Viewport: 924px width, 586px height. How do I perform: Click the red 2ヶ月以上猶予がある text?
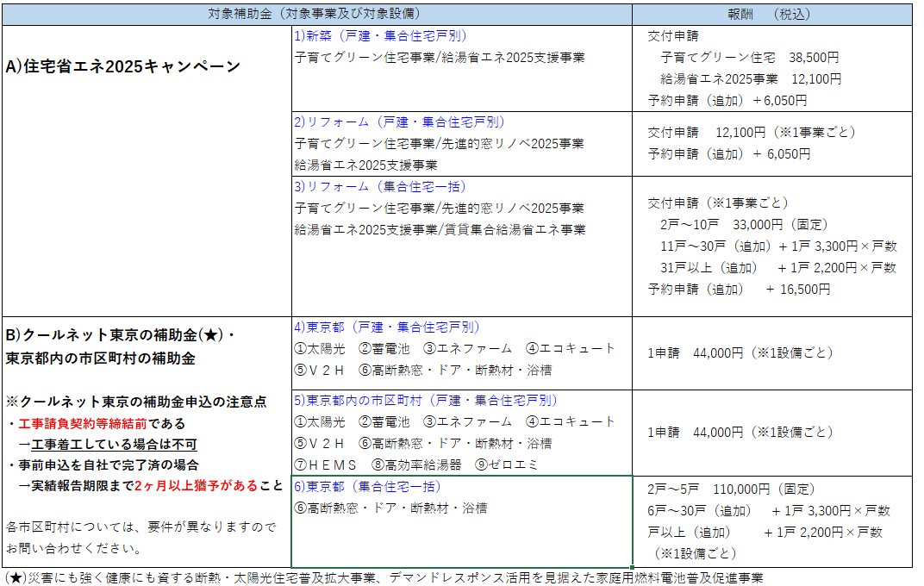tap(197, 485)
